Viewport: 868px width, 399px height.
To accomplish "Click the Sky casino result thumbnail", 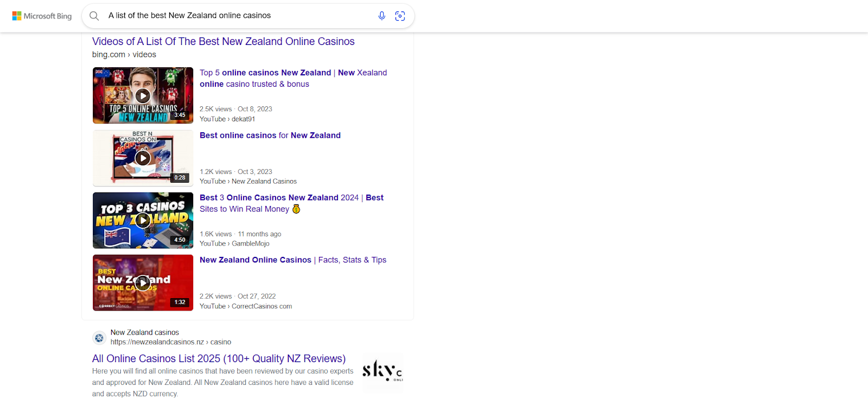I will (382, 372).
